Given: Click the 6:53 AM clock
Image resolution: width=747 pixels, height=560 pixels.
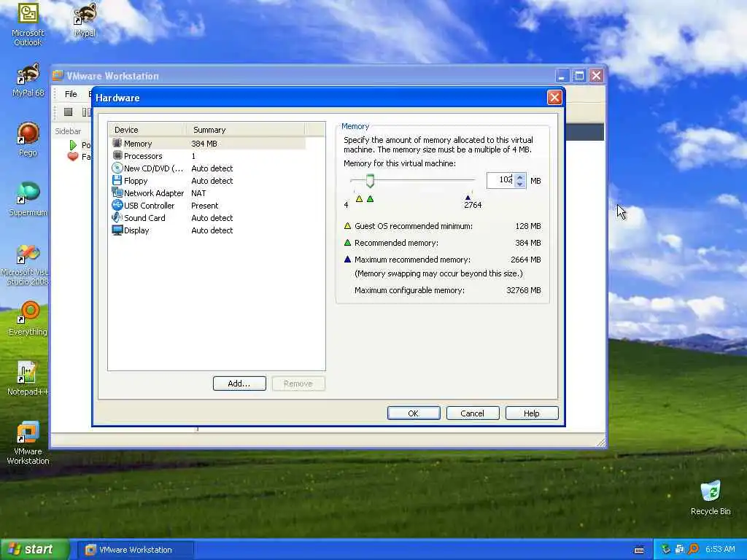Looking at the screenshot, I should pyautogui.click(x=720, y=549).
